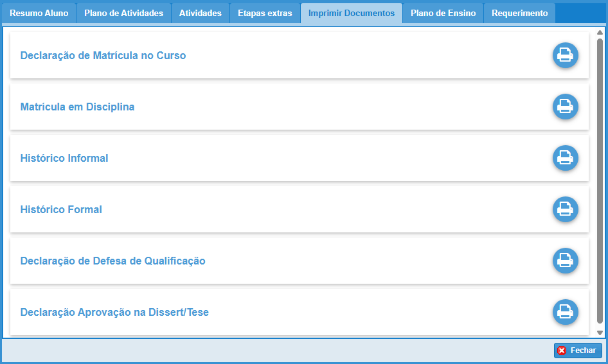Click the Declaração de Matrícula no Curso label

(103, 55)
